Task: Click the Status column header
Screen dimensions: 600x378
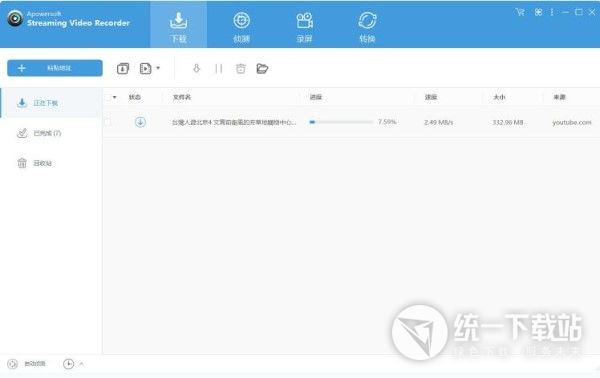Action: click(x=135, y=97)
